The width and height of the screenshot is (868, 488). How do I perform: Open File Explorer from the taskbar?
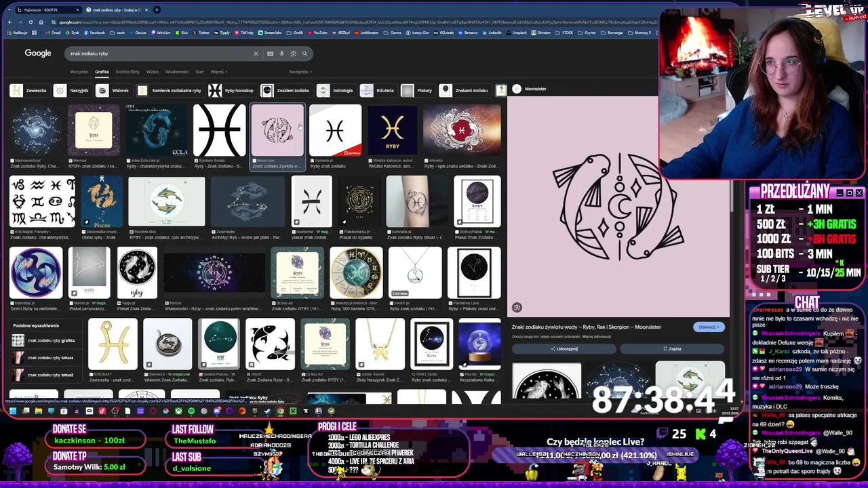click(x=39, y=411)
